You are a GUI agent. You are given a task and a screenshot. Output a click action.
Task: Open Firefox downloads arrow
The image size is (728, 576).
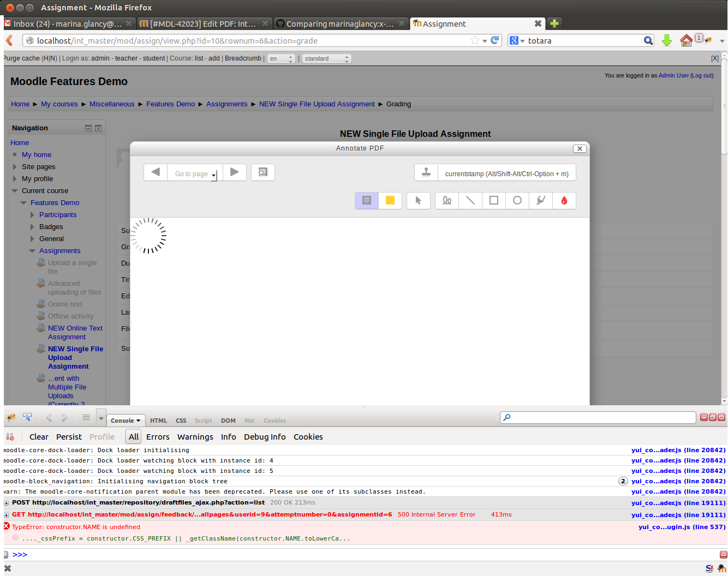pyautogui.click(x=666, y=40)
